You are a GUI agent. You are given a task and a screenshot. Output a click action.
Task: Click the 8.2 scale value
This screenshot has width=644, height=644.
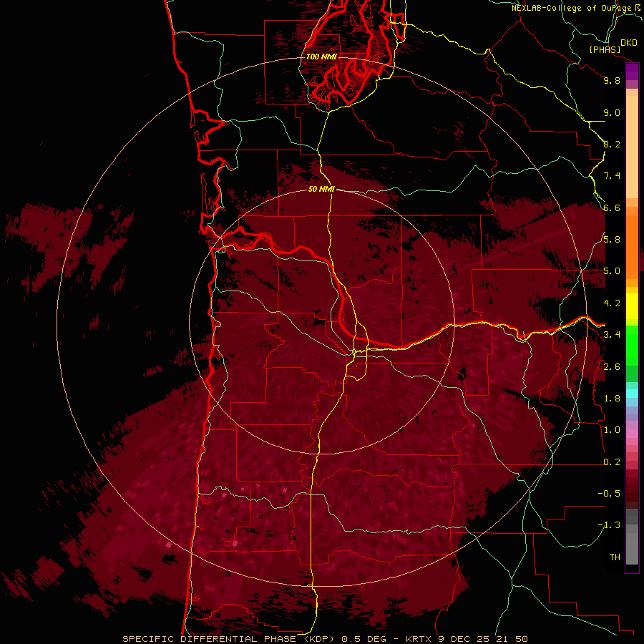point(612,144)
